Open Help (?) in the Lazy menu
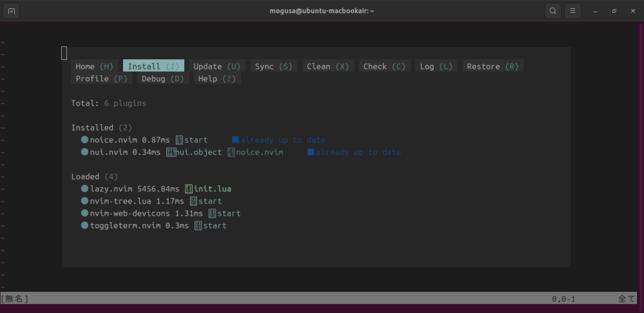This screenshot has height=313, width=644. tap(216, 79)
